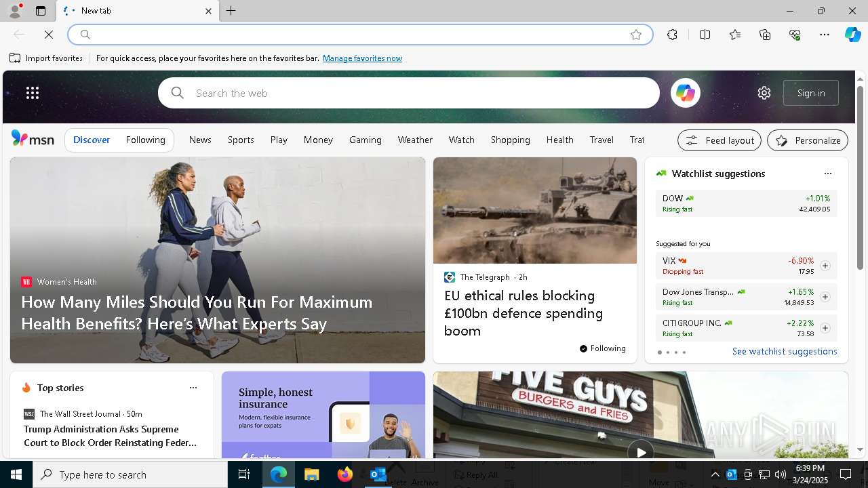The width and height of the screenshot is (868, 488).
Task: Open Browser essentials icon
Action: [795, 35]
